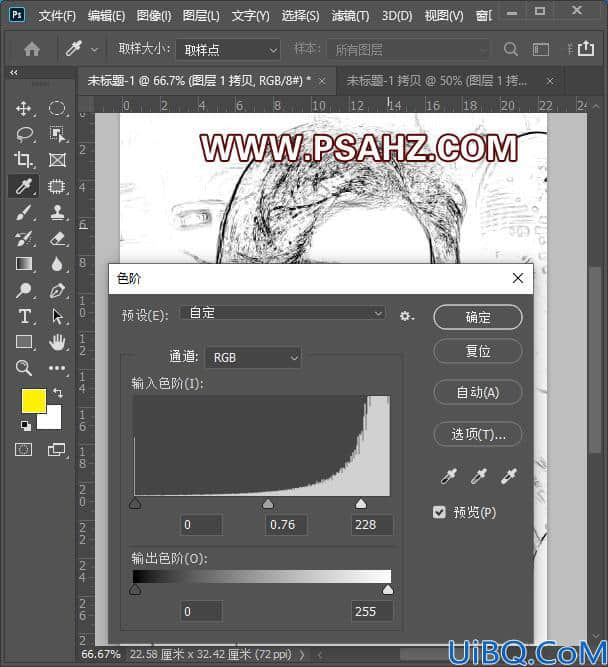
Task: Open the status bar info arrow
Action: point(302,655)
